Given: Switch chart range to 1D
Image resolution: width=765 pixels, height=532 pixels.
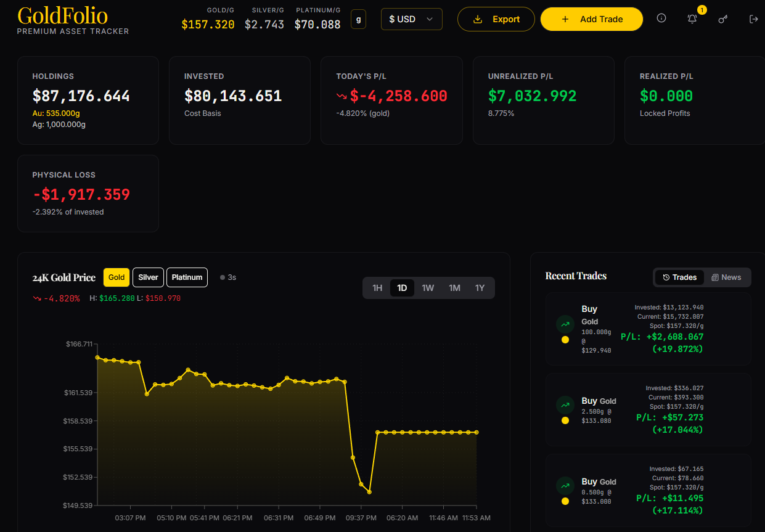Looking at the screenshot, I should [403, 288].
